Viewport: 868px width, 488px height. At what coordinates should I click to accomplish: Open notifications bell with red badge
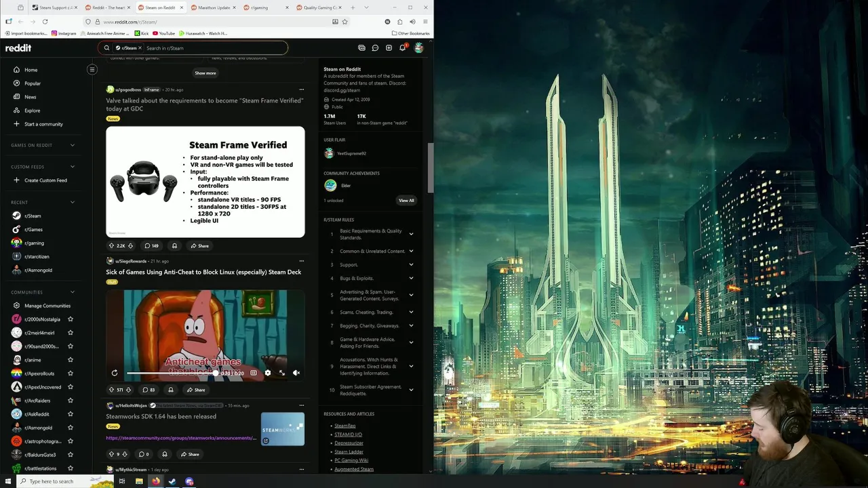(x=402, y=48)
